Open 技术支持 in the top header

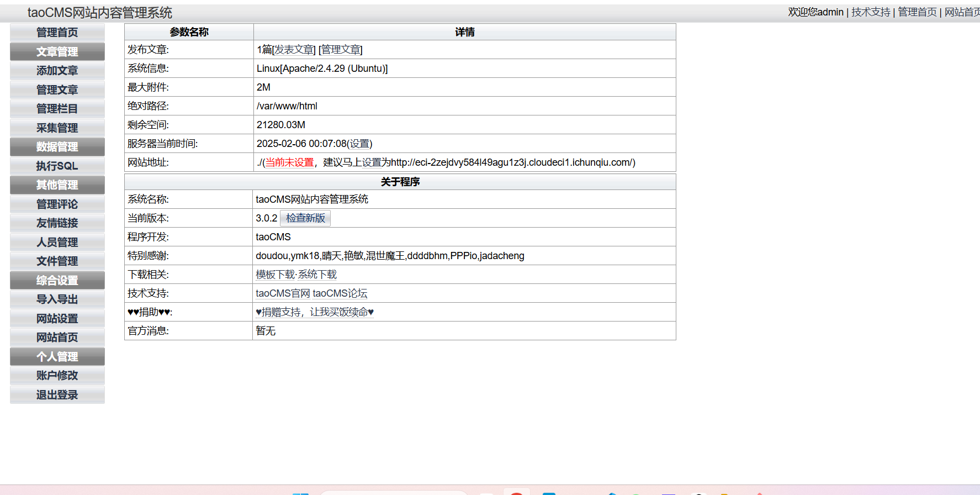point(871,12)
